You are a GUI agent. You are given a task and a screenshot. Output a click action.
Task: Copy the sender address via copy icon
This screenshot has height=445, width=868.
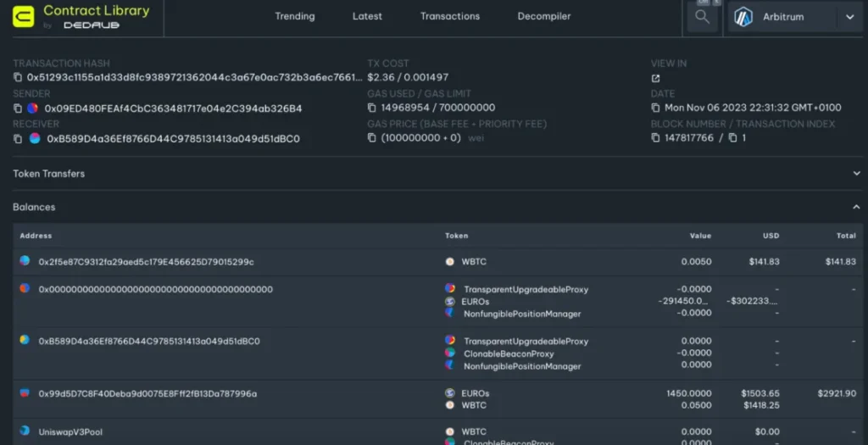(x=18, y=108)
